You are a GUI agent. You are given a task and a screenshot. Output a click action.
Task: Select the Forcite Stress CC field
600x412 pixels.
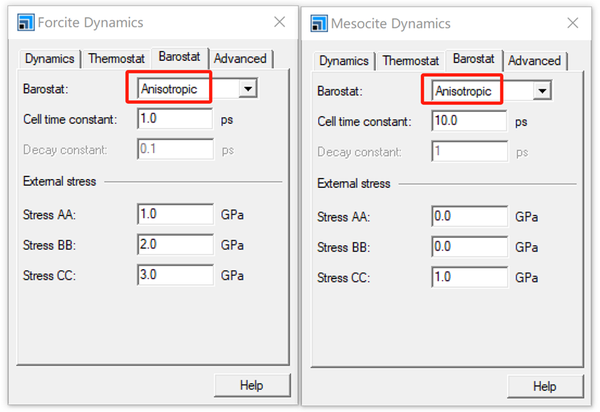[175, 275]
